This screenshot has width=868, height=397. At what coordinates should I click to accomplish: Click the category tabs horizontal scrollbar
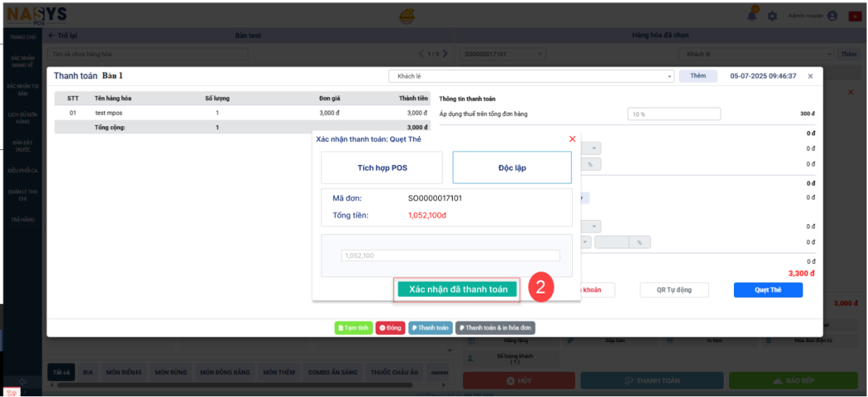pos(236,384)
